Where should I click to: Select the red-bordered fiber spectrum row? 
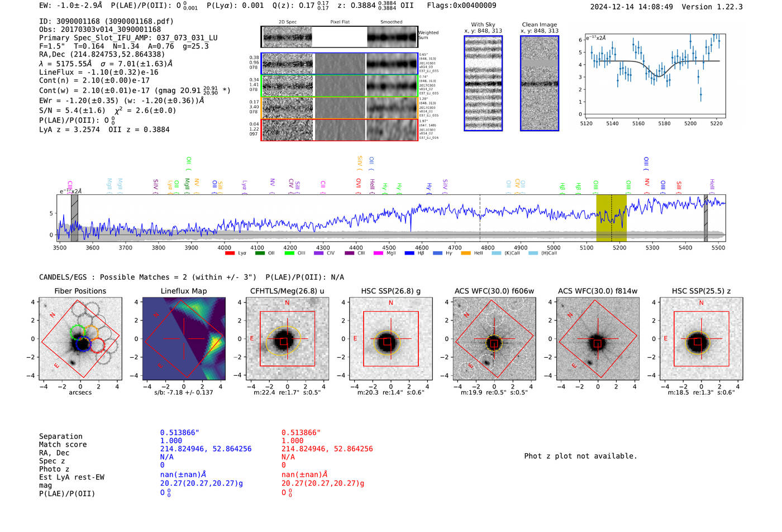click(340, 130)
